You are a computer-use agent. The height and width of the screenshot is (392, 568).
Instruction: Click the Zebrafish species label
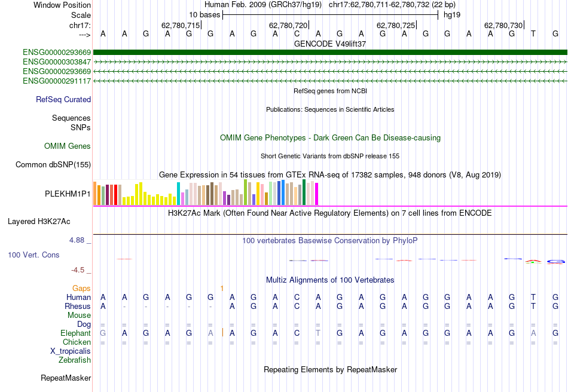pyautogui.click(x=75, y=360)
